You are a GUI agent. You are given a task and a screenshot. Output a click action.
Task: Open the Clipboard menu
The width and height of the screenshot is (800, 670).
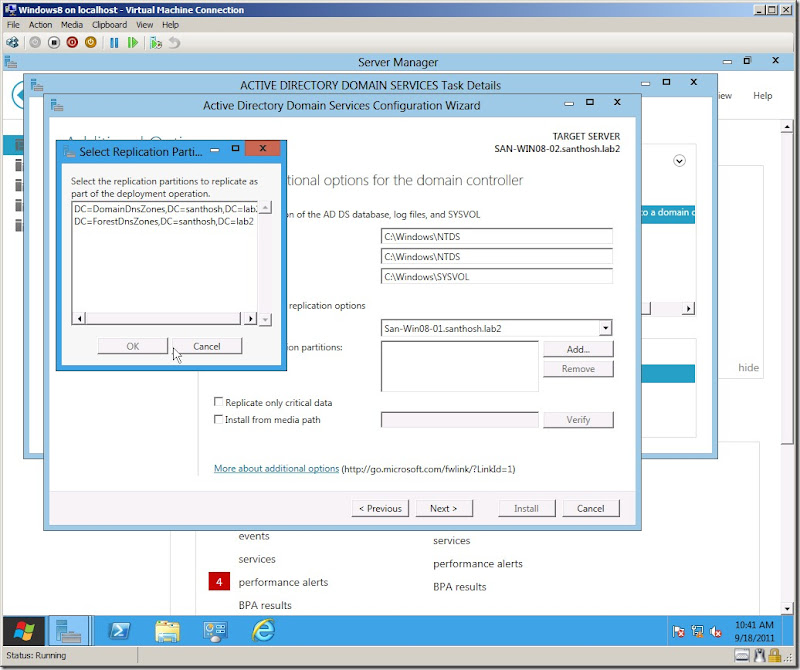(110, 24)
